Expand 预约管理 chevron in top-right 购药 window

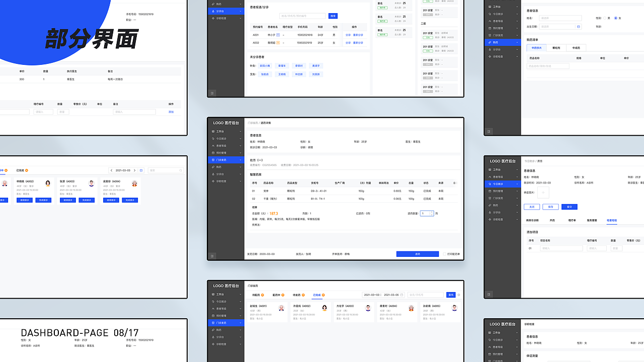pos(517,28)
